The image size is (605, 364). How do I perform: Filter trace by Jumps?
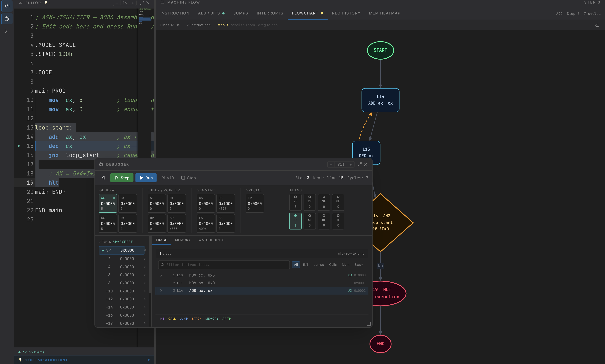tap(318, 265)
